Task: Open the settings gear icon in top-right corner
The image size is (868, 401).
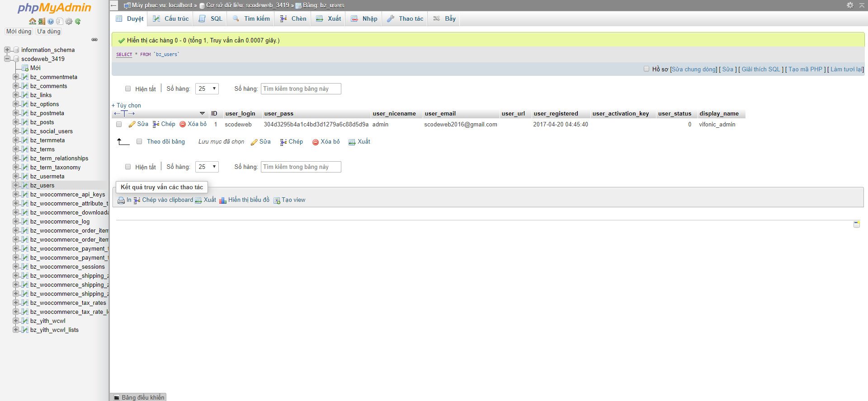Action: (850, 5)
